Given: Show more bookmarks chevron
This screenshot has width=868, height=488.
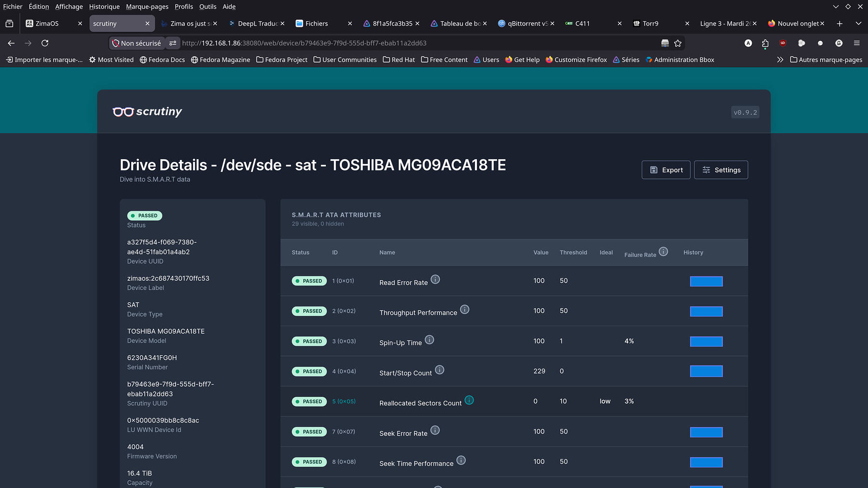Looking at the screenshot, I should click(x=780, y=60).
